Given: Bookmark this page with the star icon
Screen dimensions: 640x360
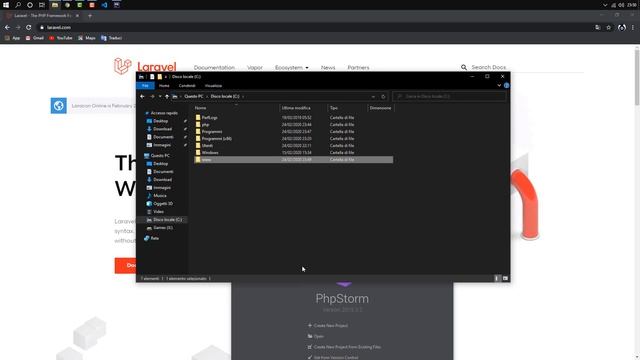Looking at the screenshot, I should [x=609, y=27].
